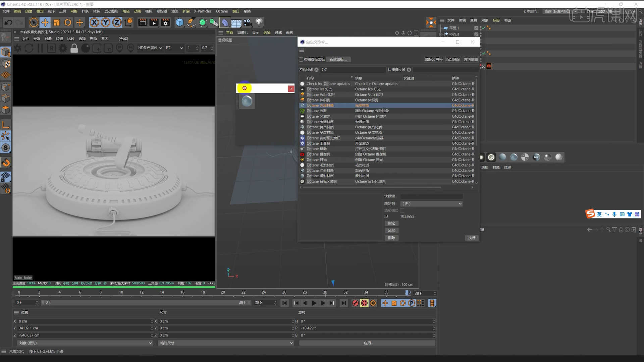This screenshot has height=362, width=644.
Task: Open the 限制到 dropdown showing (无)
Action: [x=431, y=203]
